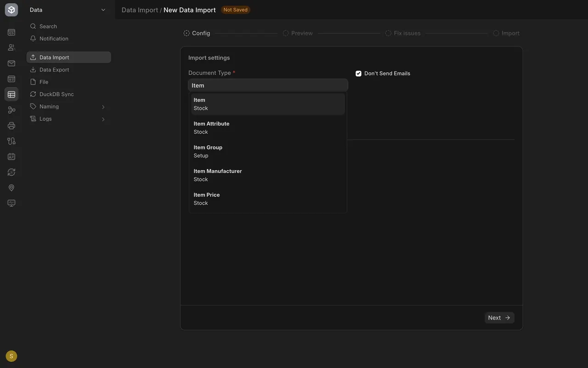Open the envelope mail icon in rail
Screen dimensions: 588x368
coord(11,63)
